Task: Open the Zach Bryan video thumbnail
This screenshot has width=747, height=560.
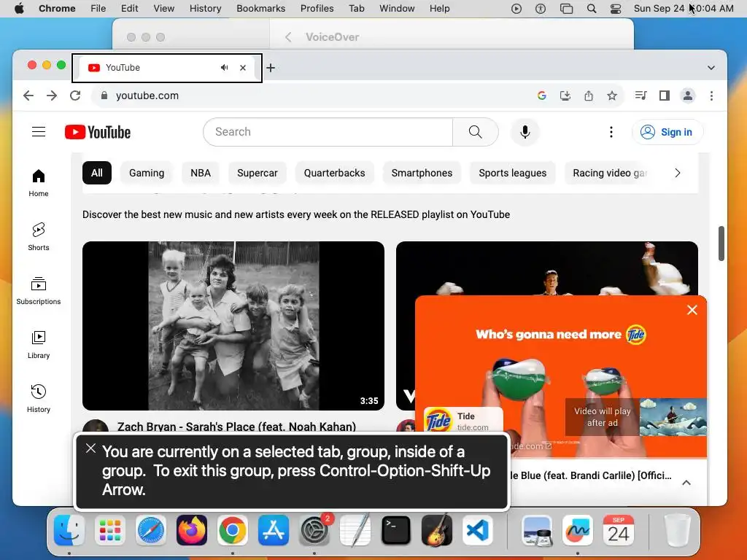Action: 233,326
